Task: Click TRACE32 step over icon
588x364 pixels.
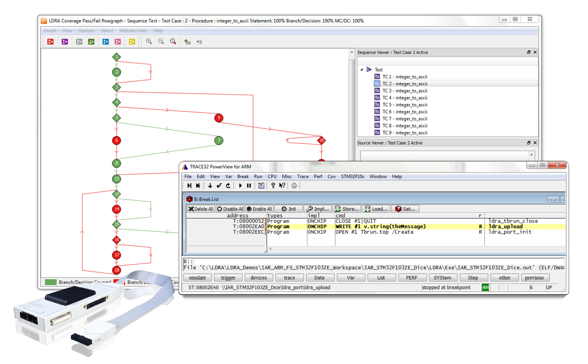Action: click(198, 186)
